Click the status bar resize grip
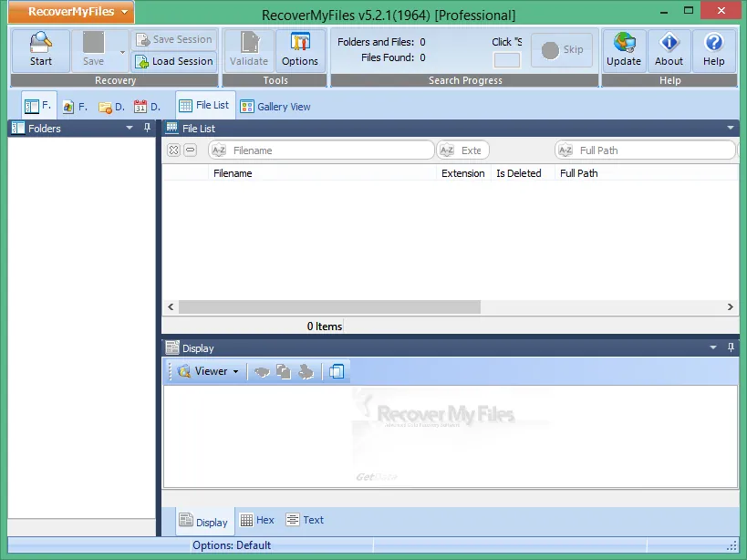The height and width of the screenshot is (560, 747). 732,545
